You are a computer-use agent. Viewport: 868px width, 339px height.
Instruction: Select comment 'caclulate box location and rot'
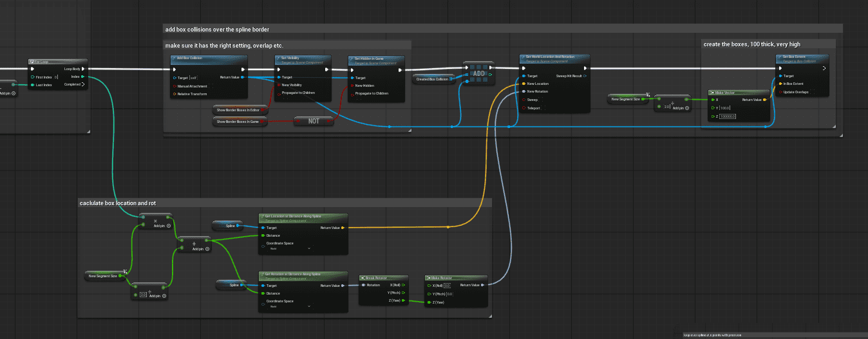(285, 203)
